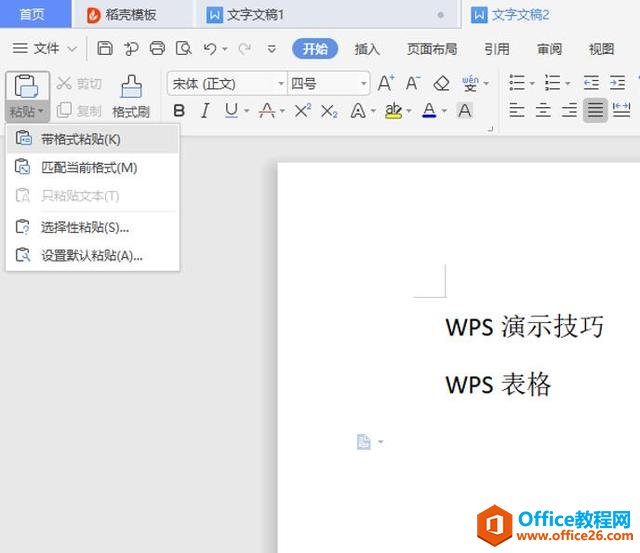Open the underline style dropdown arrow
The height and width of the screenshot is (553, 640).
tap(247, 111)
